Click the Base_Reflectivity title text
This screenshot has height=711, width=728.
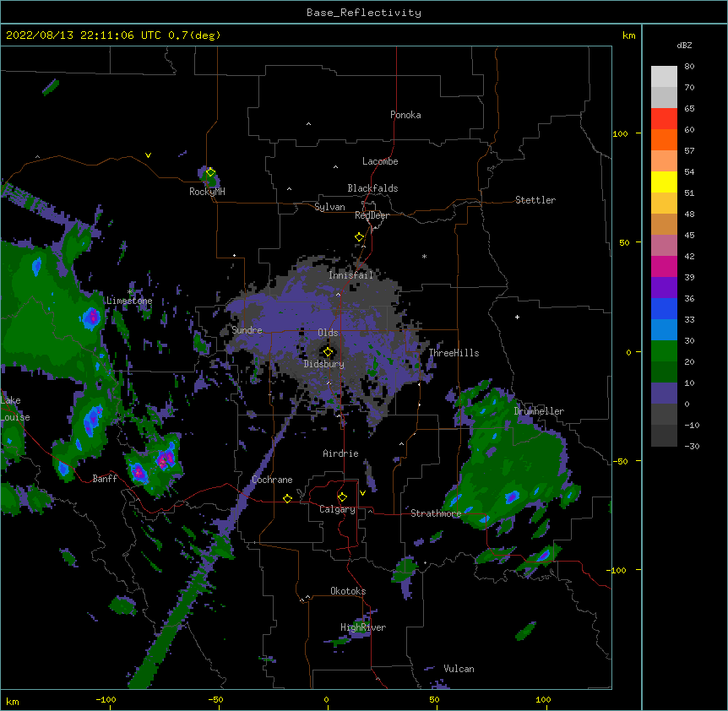(364, 13)
